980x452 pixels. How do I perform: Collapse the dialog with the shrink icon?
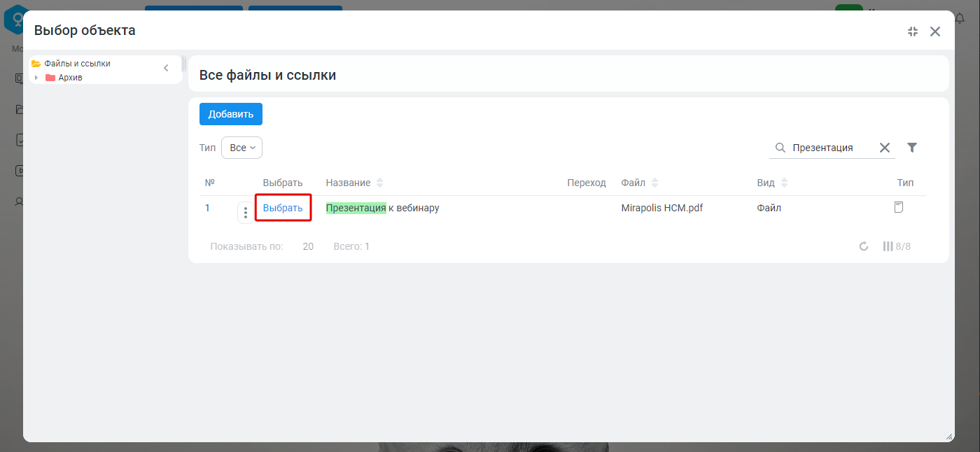pos(912,31)
